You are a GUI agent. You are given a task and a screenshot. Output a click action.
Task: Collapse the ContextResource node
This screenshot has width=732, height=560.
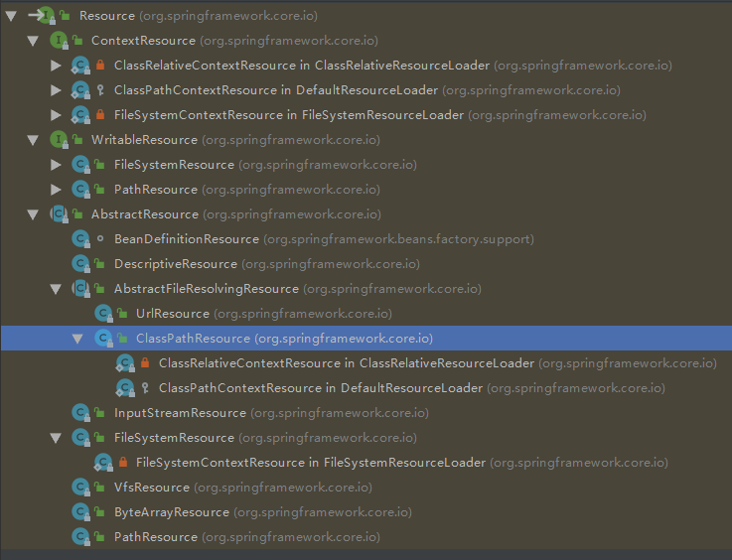tap(33, 41)
